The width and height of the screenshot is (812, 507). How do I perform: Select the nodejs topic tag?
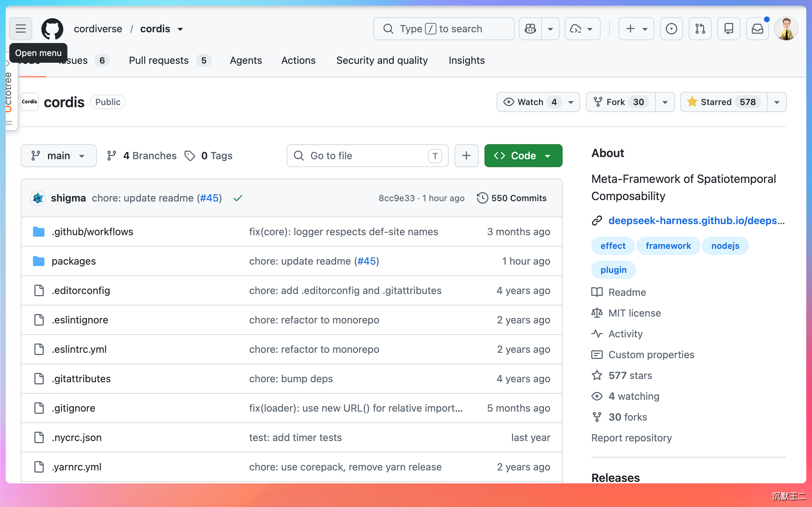tap(725, 246)
